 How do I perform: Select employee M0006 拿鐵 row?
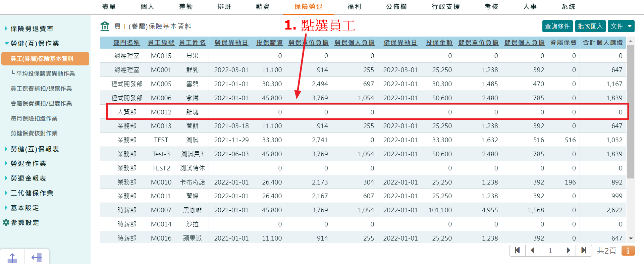point(363,98)
